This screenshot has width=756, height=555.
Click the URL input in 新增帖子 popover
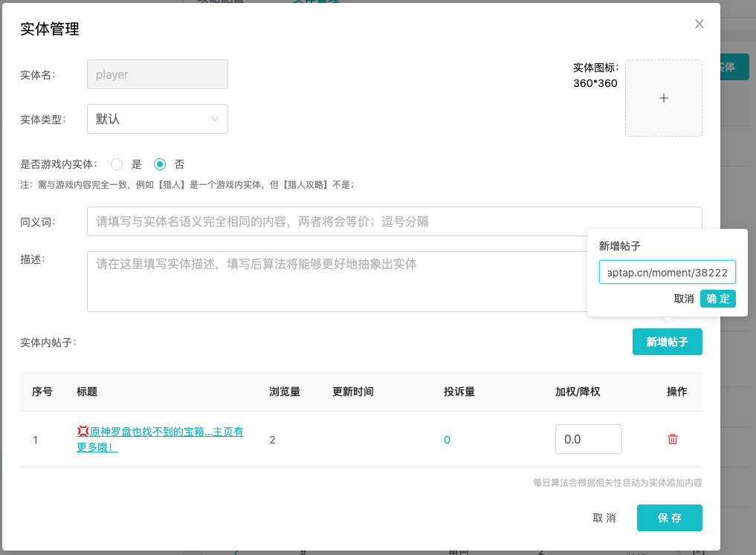coord(668,273)
